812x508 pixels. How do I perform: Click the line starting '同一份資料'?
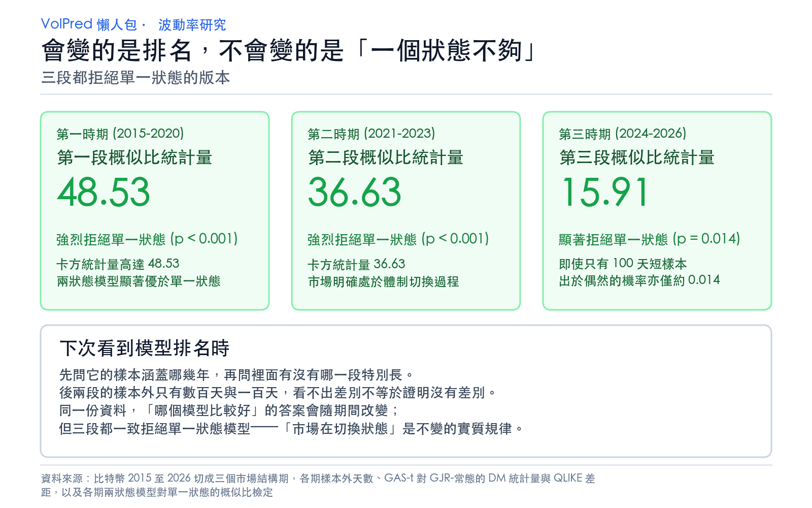tap(229, 410)
